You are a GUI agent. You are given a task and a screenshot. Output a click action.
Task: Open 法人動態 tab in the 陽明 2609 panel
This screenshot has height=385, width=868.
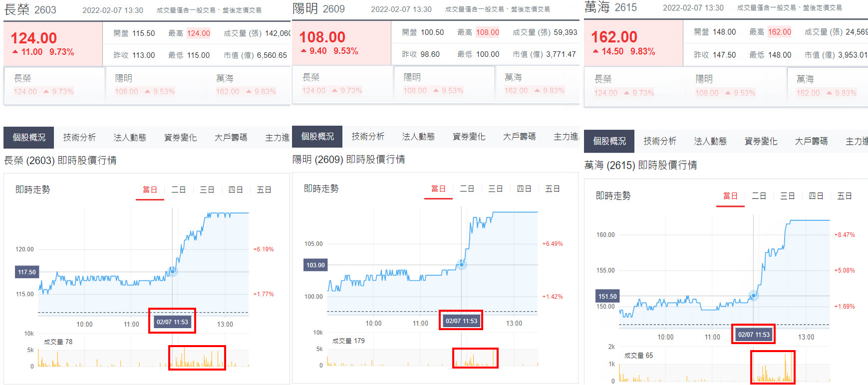[418, 137]
